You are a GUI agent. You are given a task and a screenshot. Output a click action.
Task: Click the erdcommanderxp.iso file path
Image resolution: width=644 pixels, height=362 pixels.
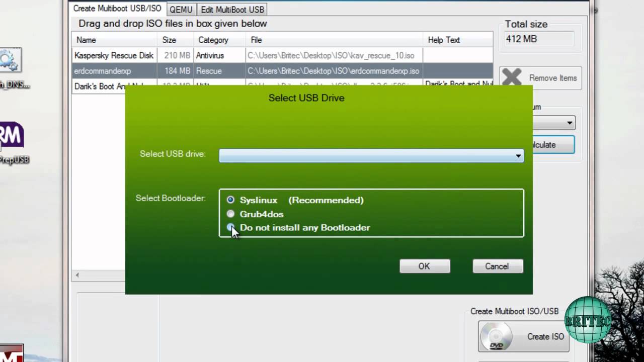[333, 71]
